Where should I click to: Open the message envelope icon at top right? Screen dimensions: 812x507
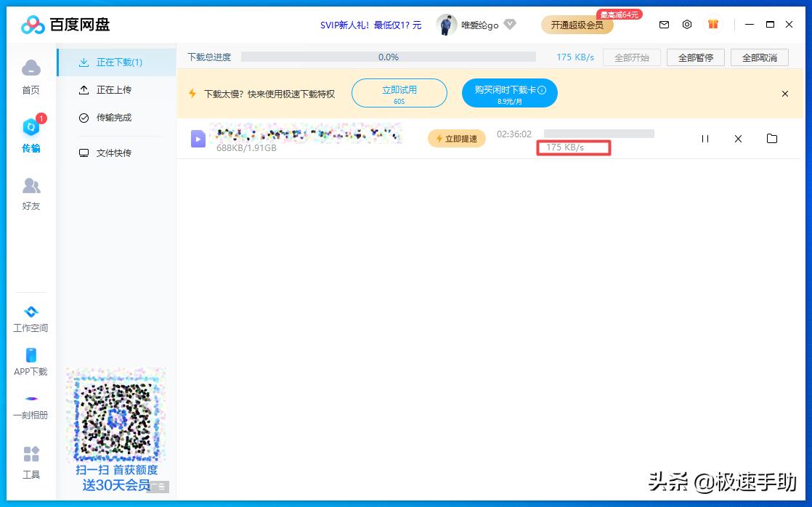[664, 24]
